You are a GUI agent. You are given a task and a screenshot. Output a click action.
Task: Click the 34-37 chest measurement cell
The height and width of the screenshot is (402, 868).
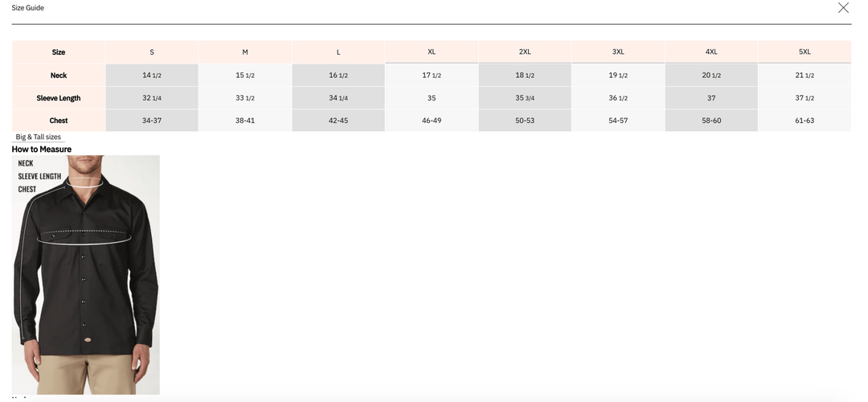(x=152, y=121)
